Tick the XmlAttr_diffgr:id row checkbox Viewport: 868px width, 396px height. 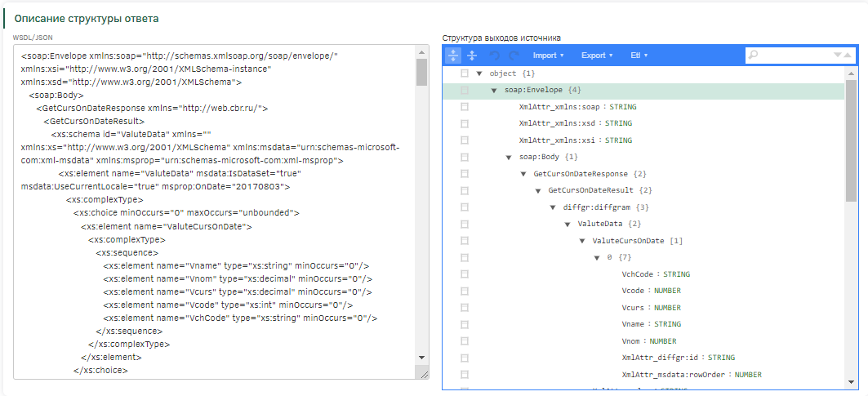[x=465, y=358]
